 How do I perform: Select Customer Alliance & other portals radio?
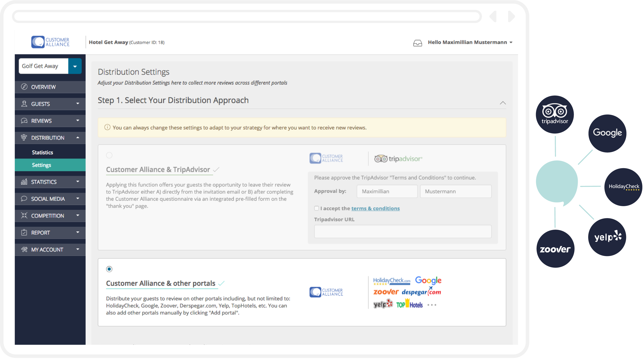pos(109,269)
